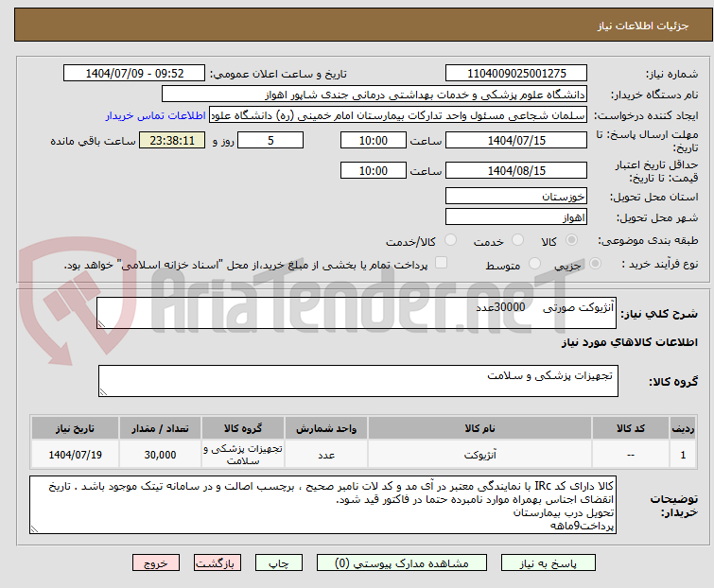The image size is (714, 588).
Task: Click the row number cell '1'
Action: [x=683, y=455]
